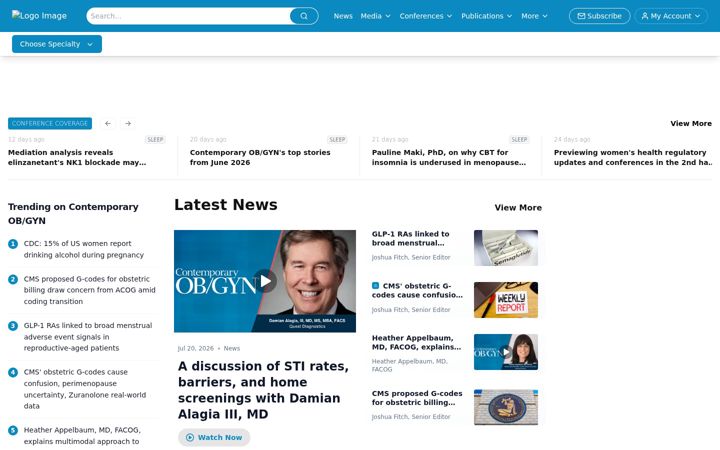Click the News tag under featured video
The image size is (720, 450).
coord(232,349)
